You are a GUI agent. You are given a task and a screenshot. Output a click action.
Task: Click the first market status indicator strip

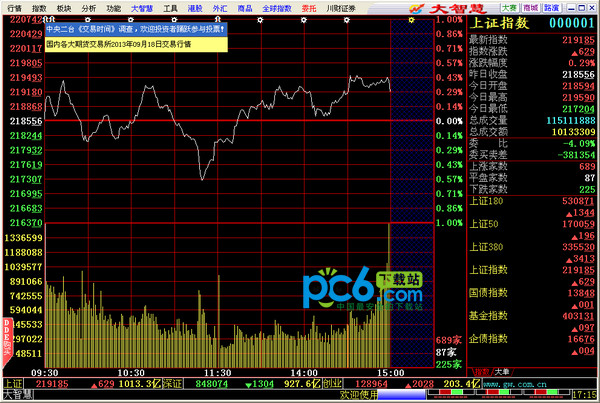coord(451,392)
